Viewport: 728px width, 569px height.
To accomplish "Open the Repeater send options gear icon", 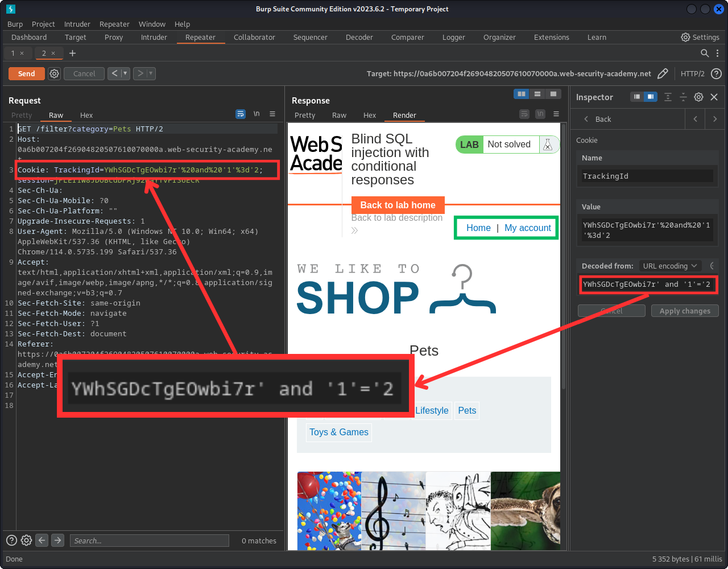I will pos(54,73).
